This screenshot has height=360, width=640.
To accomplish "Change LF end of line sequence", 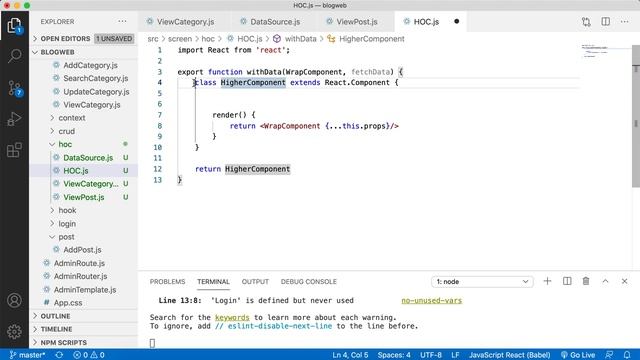I will [455, 355].
